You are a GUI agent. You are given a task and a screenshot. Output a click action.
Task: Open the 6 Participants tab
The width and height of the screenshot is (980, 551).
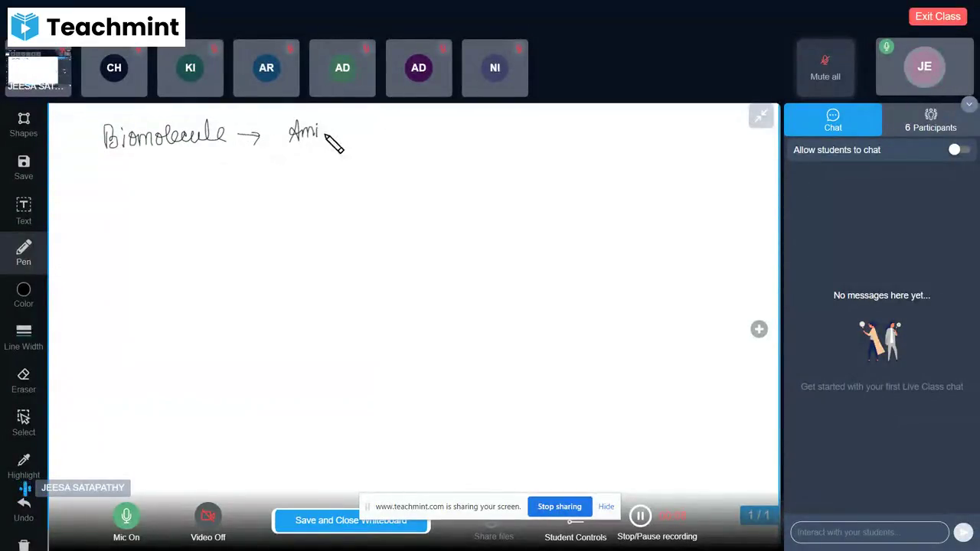[931, 120]
